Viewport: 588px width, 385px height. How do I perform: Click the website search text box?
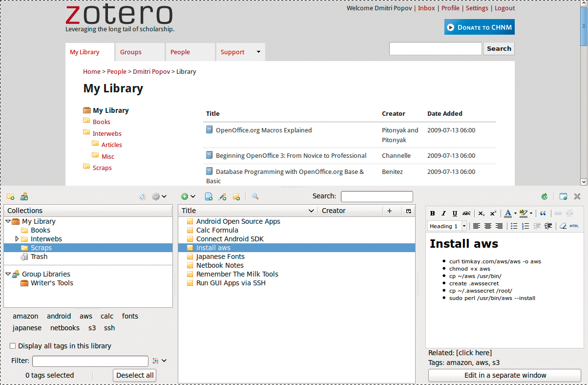point(436,49)
